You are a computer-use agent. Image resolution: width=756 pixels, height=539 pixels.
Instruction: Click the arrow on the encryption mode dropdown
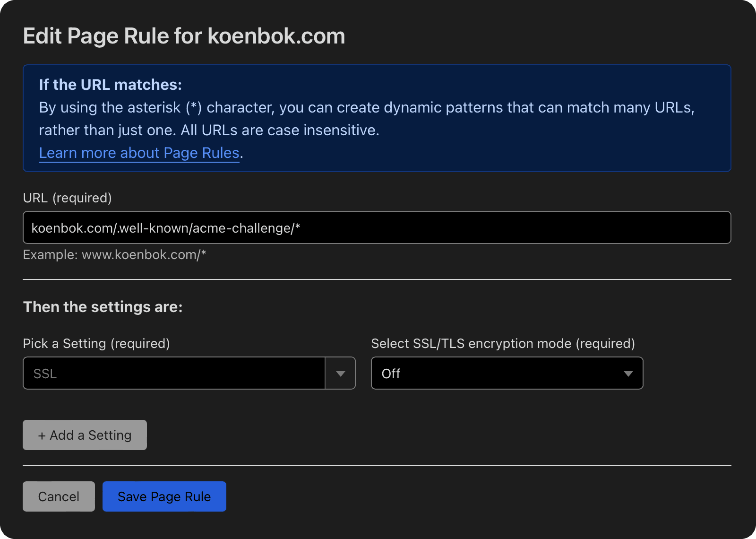pyautogui.click(x=628, y=374)
